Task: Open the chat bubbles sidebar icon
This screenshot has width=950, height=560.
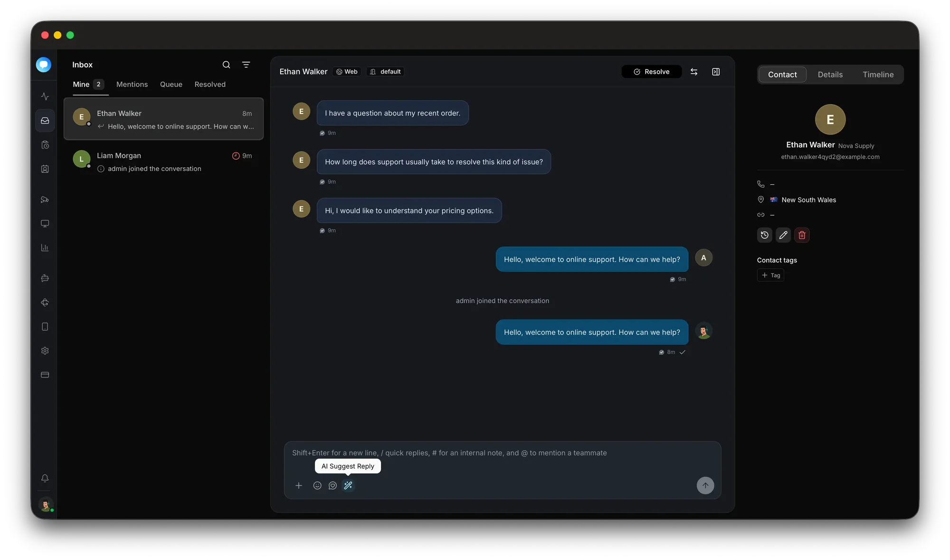Action: [45, 199]
